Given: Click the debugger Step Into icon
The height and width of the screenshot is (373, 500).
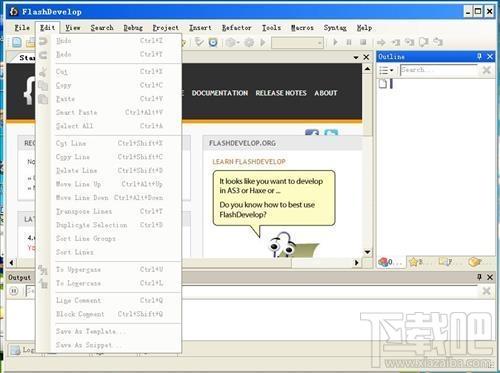Looking at the screenshot, I should tap(410, 42).
